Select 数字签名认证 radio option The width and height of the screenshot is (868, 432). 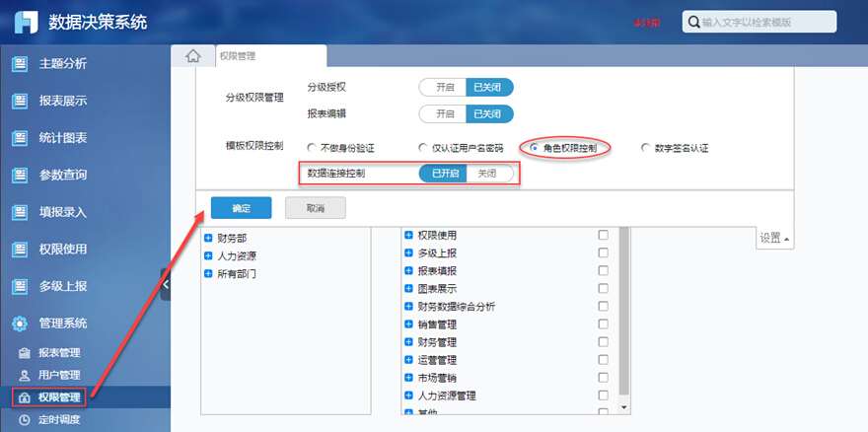point(644,148)
